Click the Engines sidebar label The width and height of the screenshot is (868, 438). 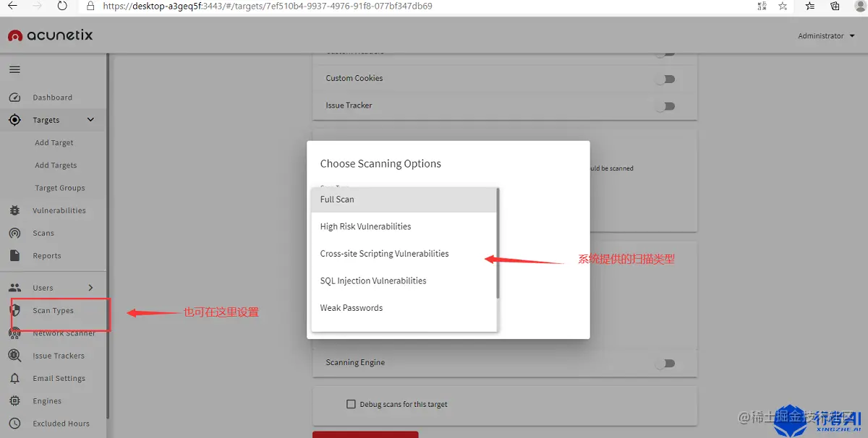tap(47, 400)
